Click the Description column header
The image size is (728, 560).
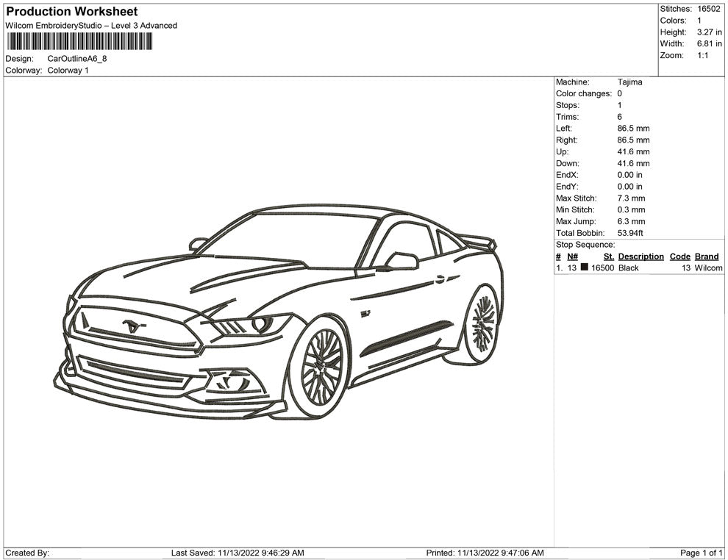pyautogui.click(x=640, y=256)
